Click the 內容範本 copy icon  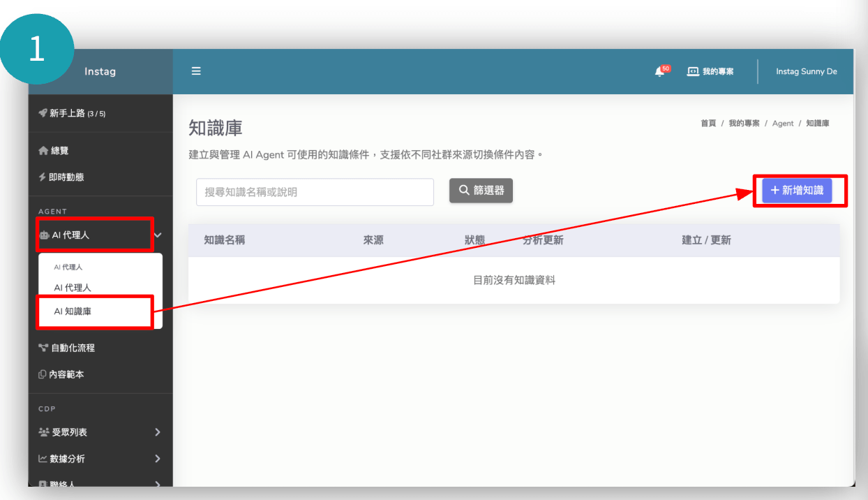(43, 374)
